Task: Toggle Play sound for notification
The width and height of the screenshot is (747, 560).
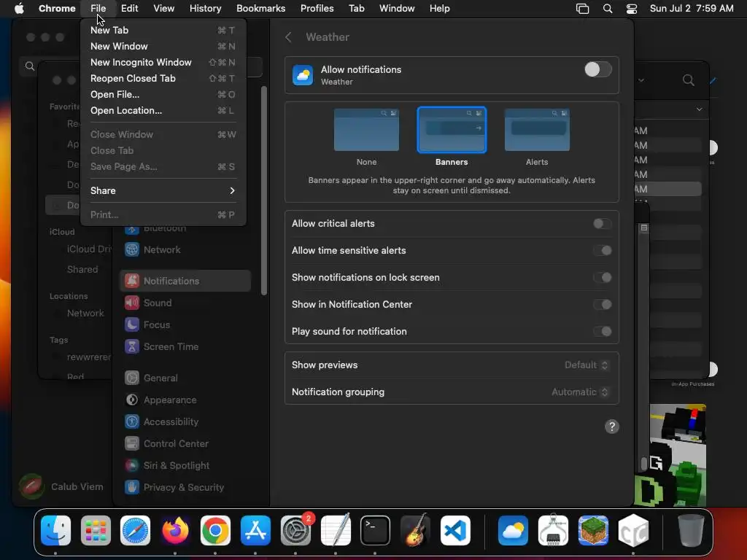Action: [x=602, y=332]
